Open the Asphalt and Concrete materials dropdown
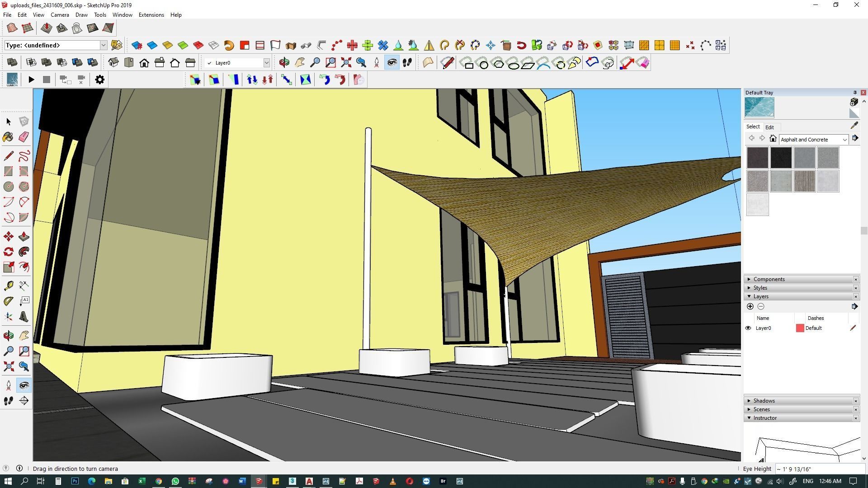The image size is (868, 488). pos(844,140)
